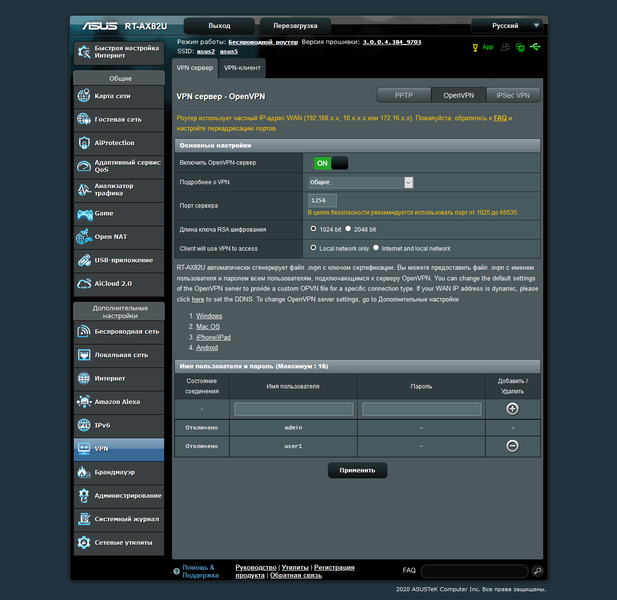Click the add user plus icon
The width and height of the screenshot is (617, 600).
[512, 409]
